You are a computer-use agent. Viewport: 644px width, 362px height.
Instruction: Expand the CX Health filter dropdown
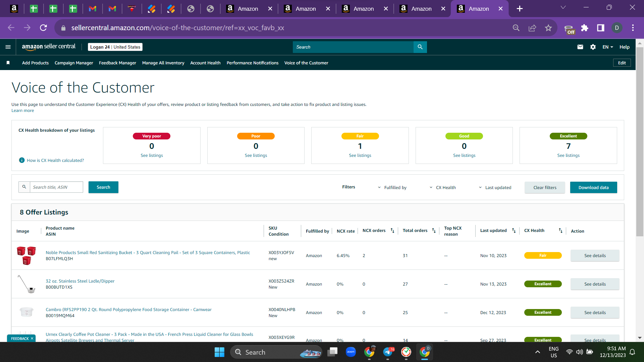[442, 187]
